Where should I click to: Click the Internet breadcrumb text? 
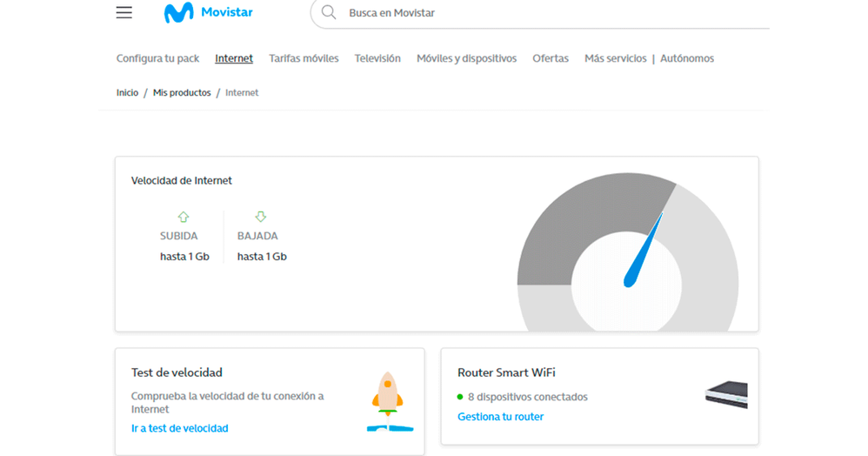(x=242, y=92)
